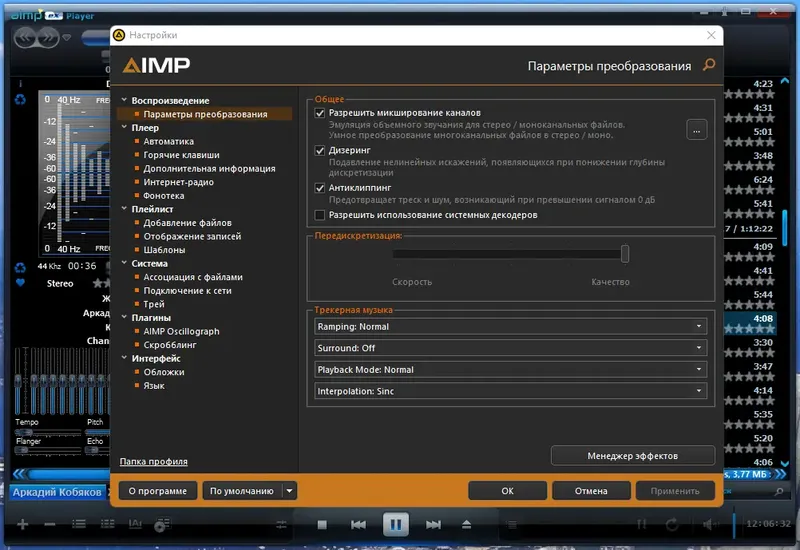Click the Применить button
800x550 pixels.
point(674,491)
